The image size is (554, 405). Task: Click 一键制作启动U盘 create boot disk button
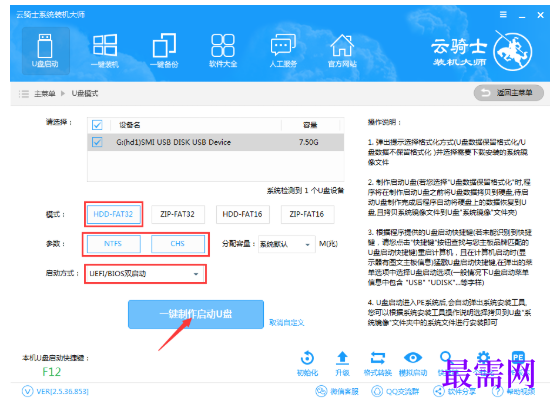tap(196, 314)
